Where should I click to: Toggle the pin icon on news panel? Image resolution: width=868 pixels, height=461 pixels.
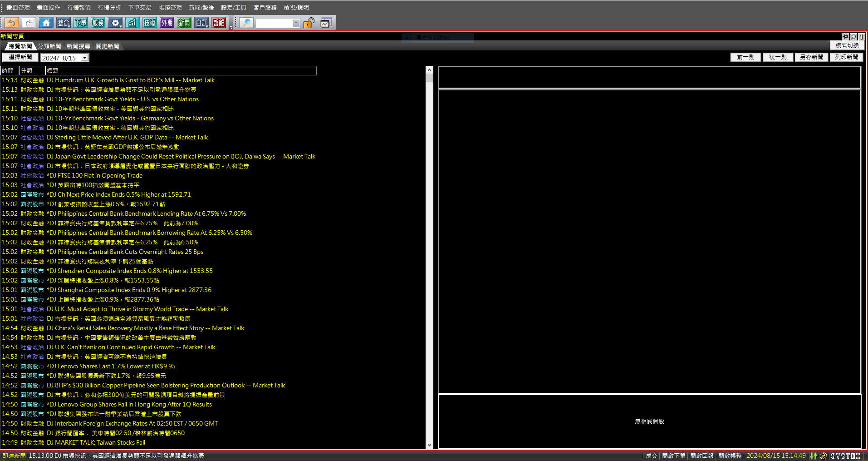point(845,36)
